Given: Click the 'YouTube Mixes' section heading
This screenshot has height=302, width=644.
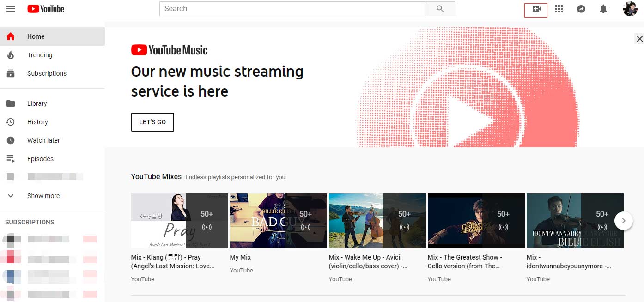Looking at the screenshot, I should point(156,176).
